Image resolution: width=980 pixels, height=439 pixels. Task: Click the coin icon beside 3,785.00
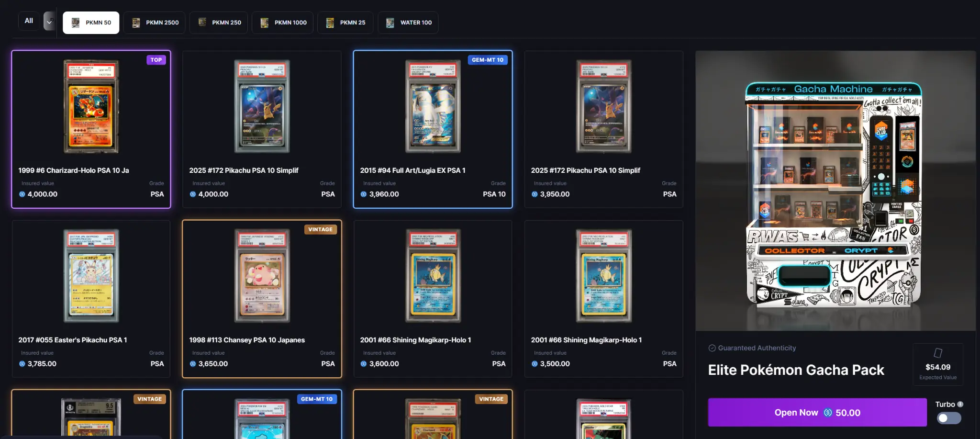[x=22, y=364]
